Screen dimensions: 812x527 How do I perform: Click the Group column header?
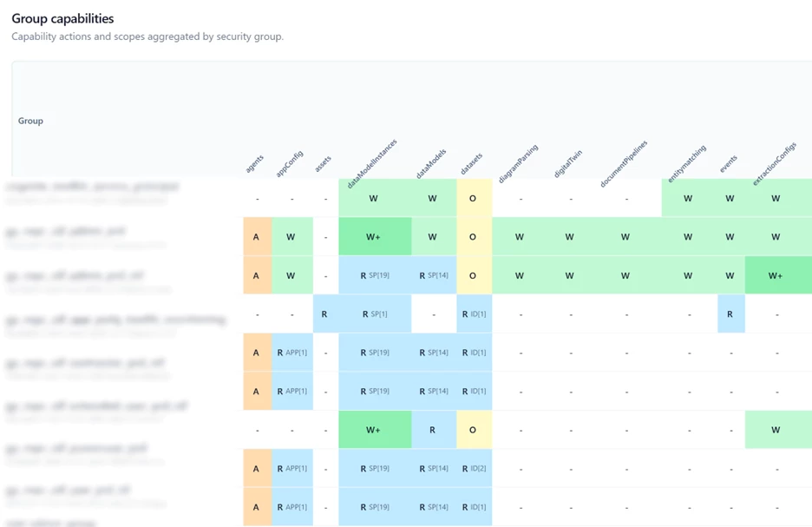(30, 121)
